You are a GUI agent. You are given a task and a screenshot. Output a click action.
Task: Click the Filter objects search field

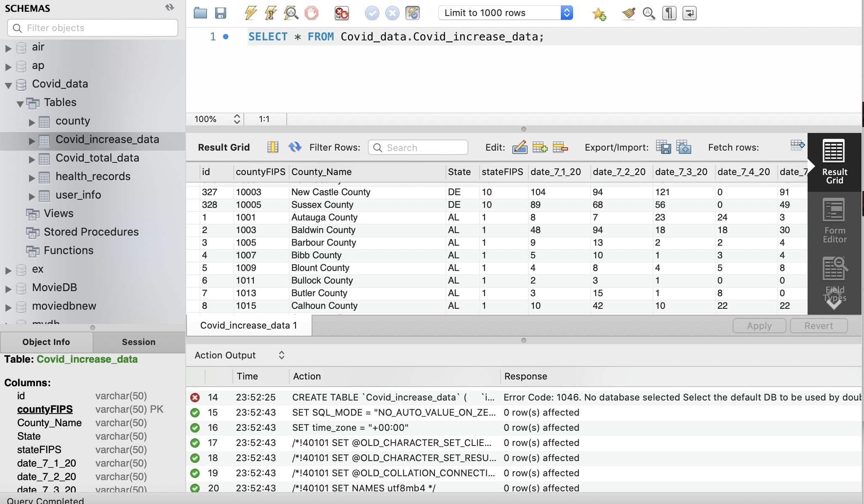[93, 28]
